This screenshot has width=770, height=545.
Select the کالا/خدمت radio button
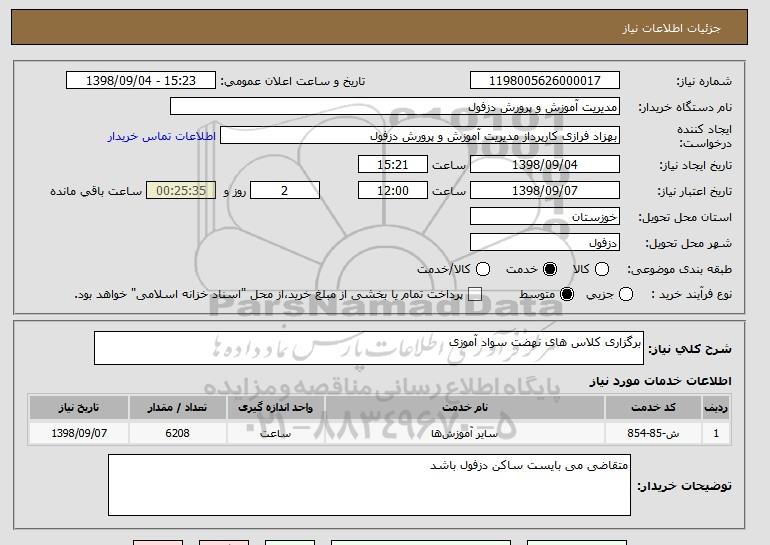[483, 269]
